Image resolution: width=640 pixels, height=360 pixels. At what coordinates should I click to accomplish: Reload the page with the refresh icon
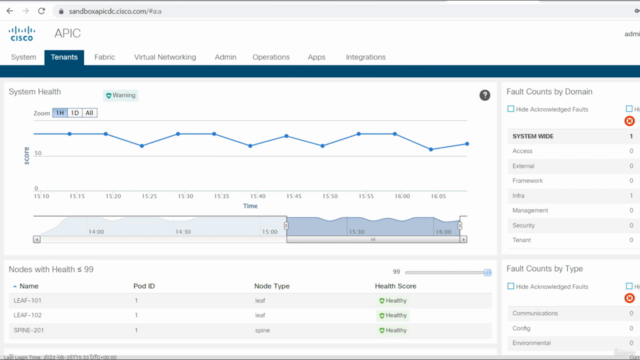point(41,11)
